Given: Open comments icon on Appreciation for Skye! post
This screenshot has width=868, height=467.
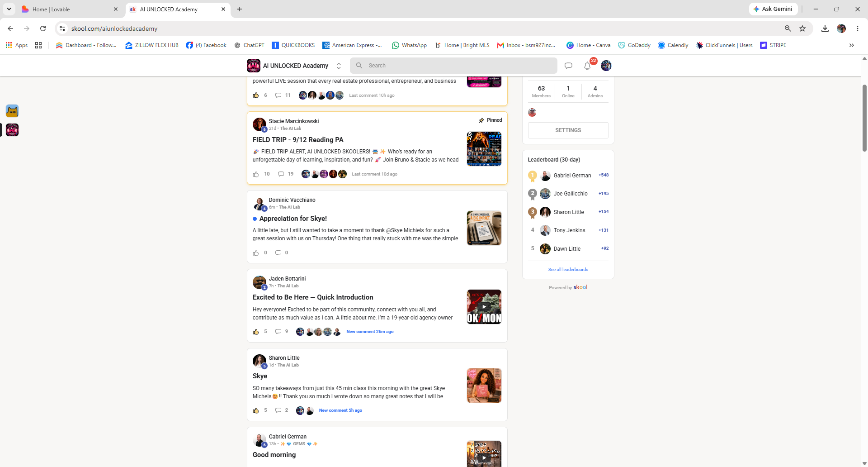Looking at the screenshot, I should 278,253.
